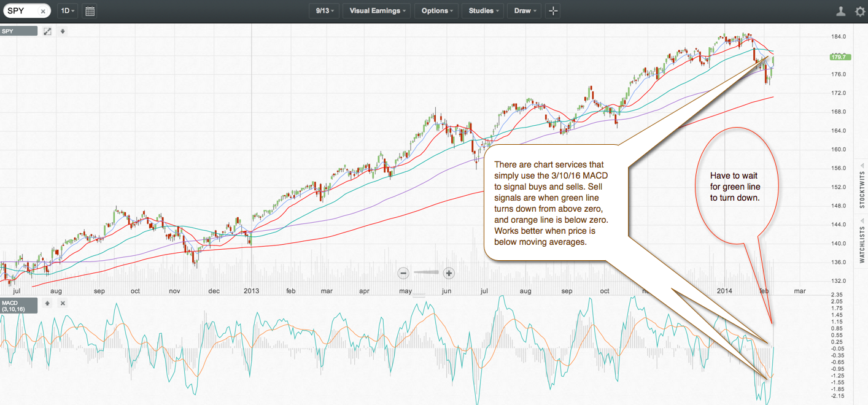
Task: Zoom out using the minus magnifier button
Action: pyautogui.click(x=404, y=272)
